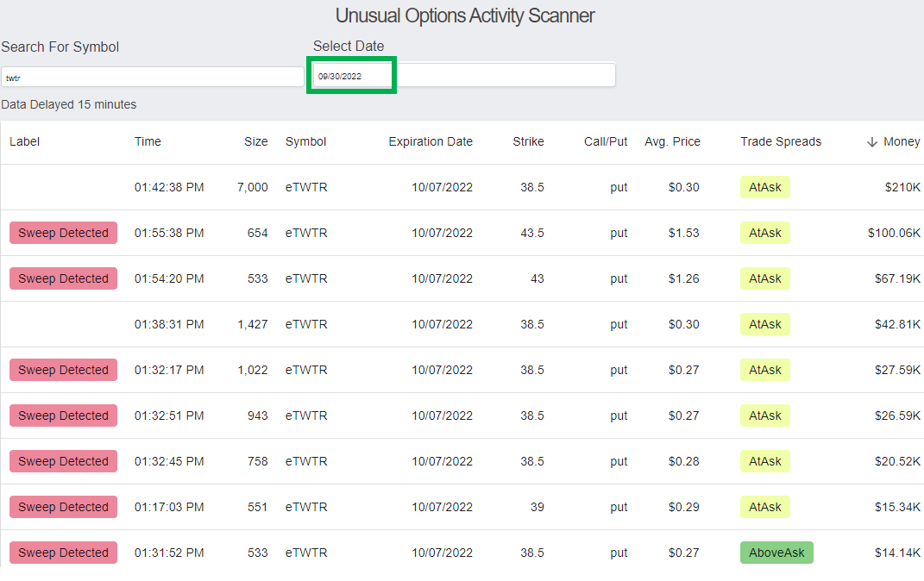Click Sweep Detected badge at 01:32:17 PM
924x581 pixels.
point(63,370)
